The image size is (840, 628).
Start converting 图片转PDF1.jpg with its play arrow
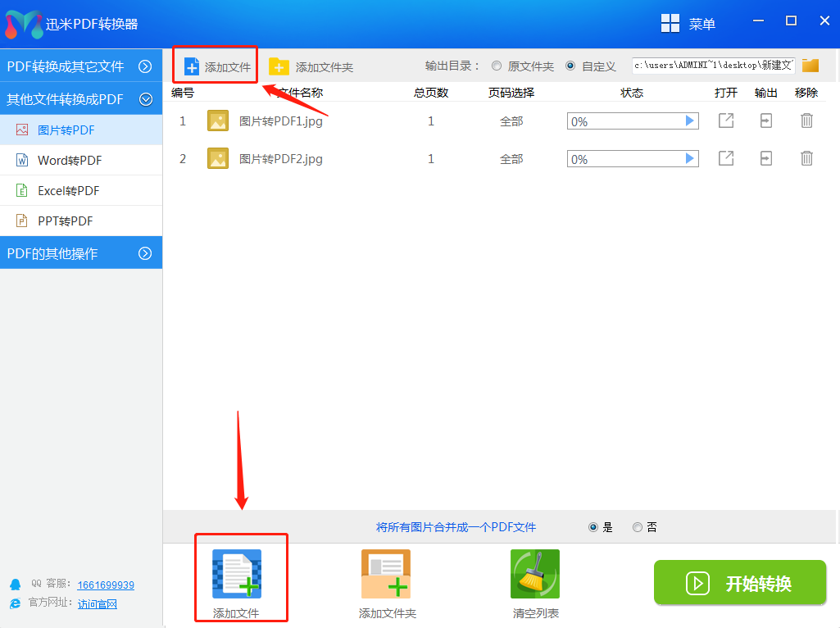coord(689,121)
